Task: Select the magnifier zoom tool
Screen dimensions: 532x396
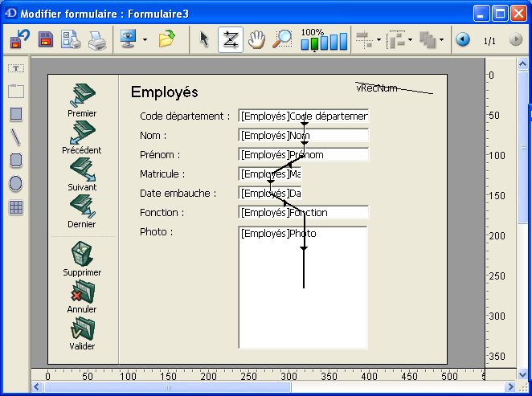Action: [x=282, y=39]
